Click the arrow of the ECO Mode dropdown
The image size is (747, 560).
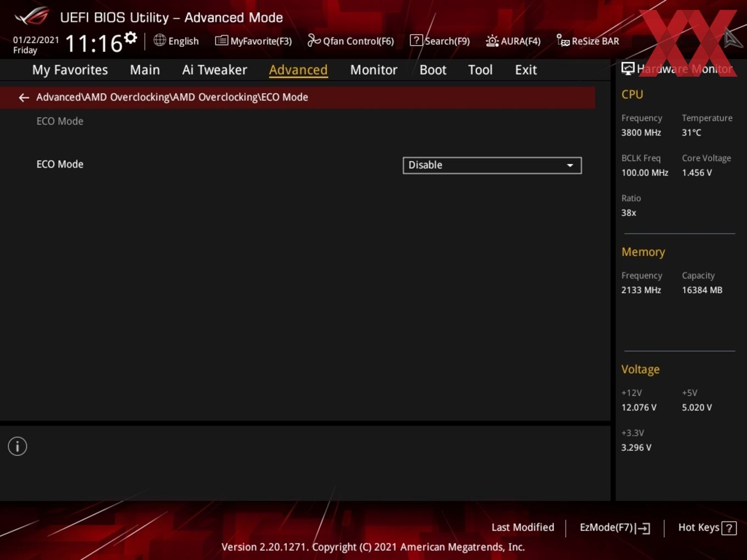click(570, 165)
